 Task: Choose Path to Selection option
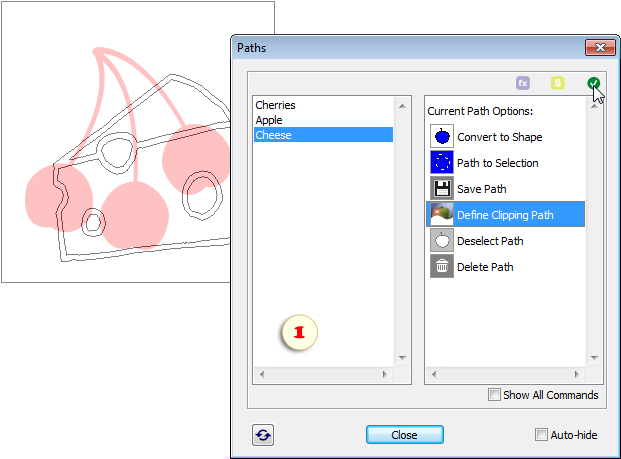(x=505, y=163)
